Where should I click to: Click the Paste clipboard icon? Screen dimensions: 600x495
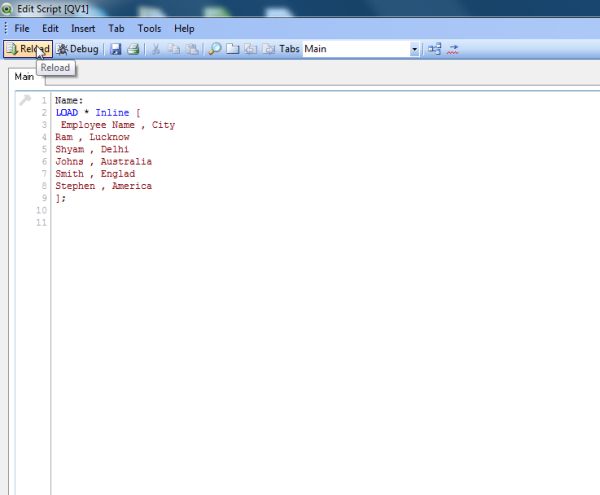pos(192,49)
